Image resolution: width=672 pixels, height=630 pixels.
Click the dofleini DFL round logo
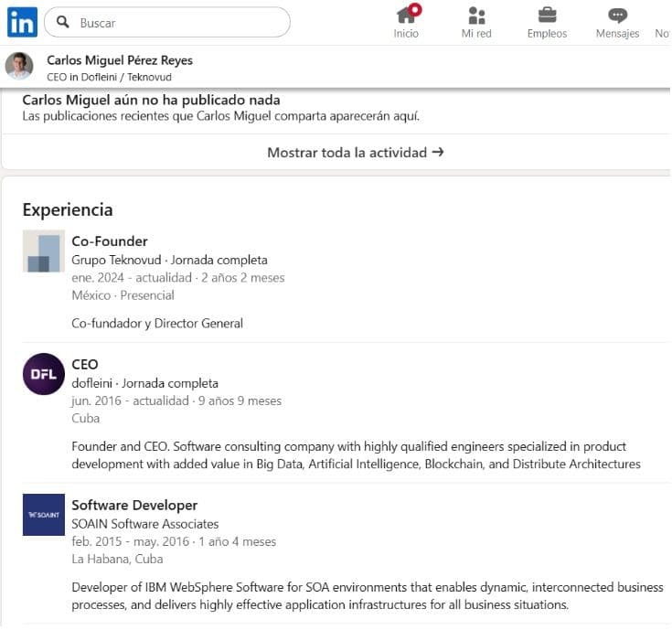[44, 374]
